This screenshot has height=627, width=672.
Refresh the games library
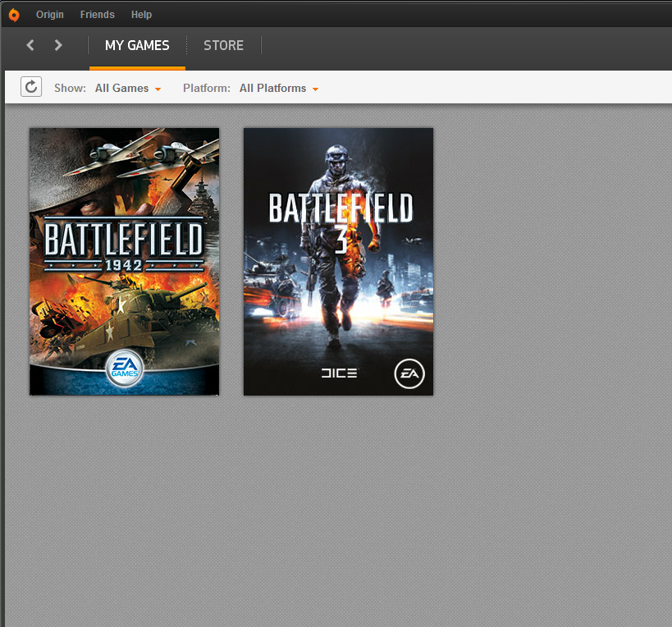point(31,86)
